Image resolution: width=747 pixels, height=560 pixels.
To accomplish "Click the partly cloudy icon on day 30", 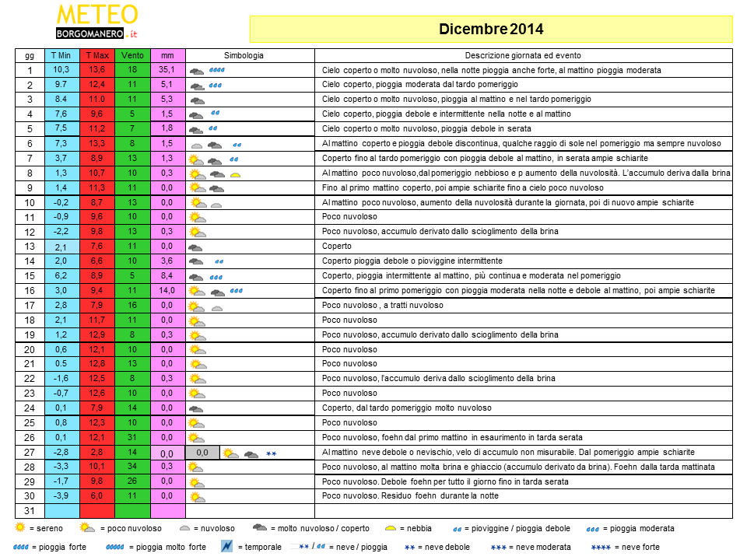I will (197, 498).
